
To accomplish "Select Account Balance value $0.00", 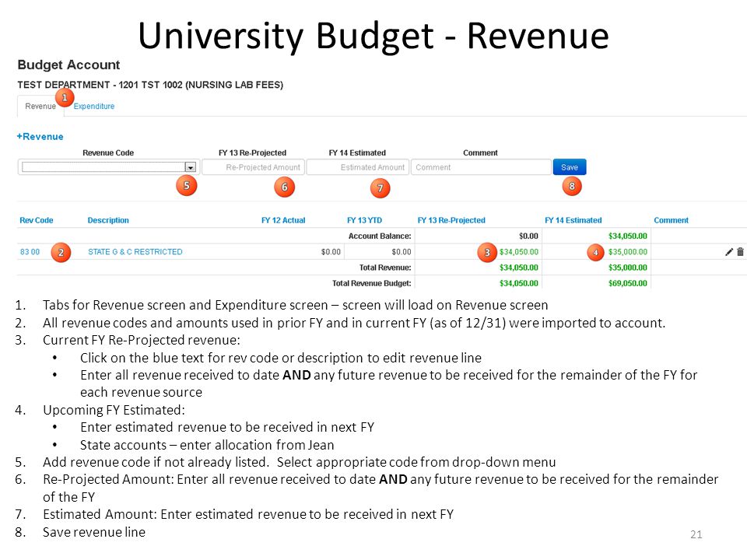I will click(x=528, y=236).
